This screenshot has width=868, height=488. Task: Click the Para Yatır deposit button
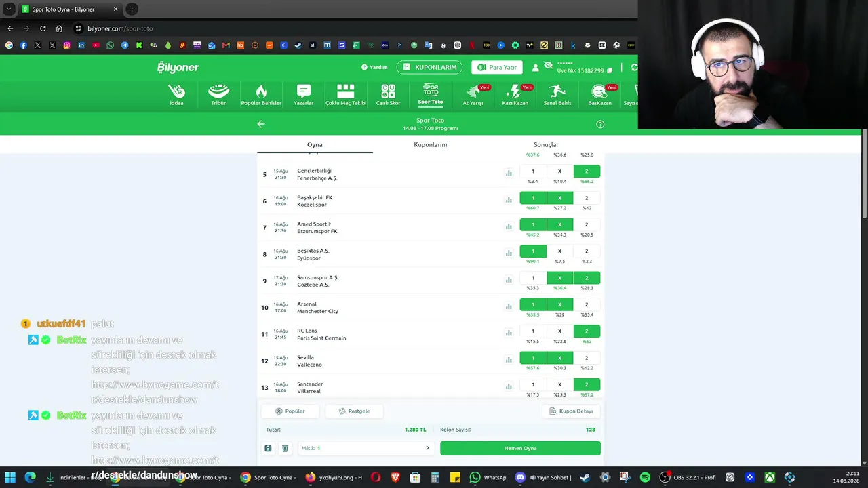point(497,68)
